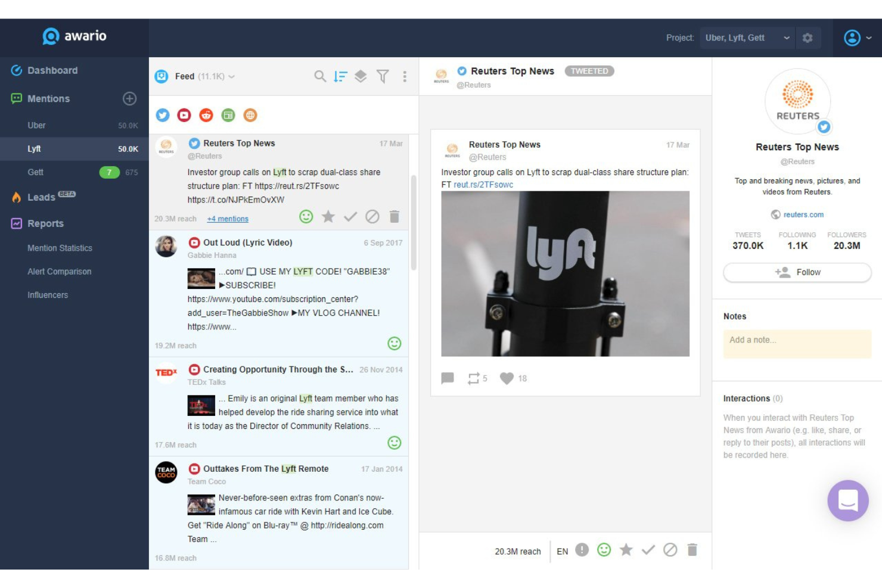Open the Leads section in the sidebar
This screenshot has height=588, width=882.
pyautogui.click(x=41, y=197)
